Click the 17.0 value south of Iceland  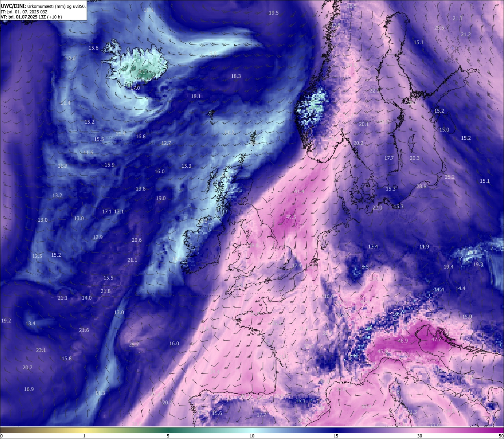135,88
